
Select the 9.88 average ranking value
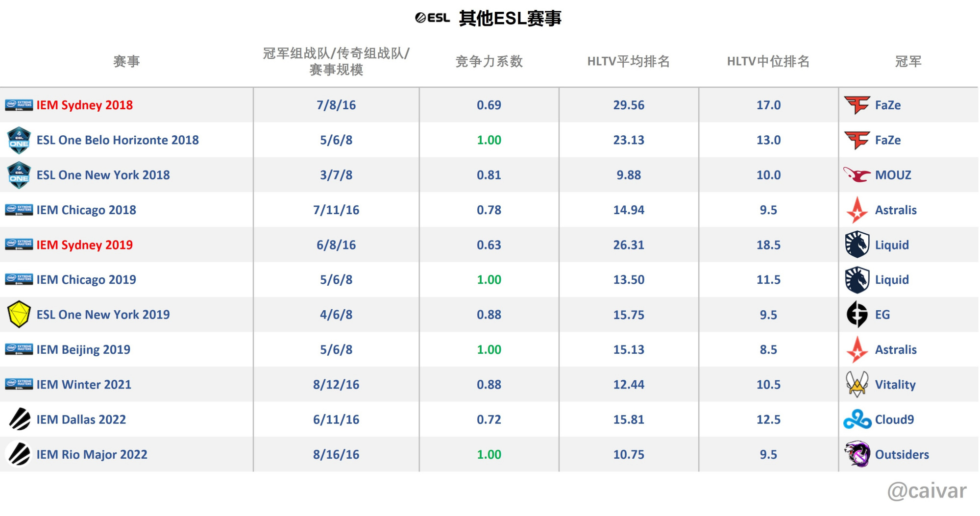[629, 175]
